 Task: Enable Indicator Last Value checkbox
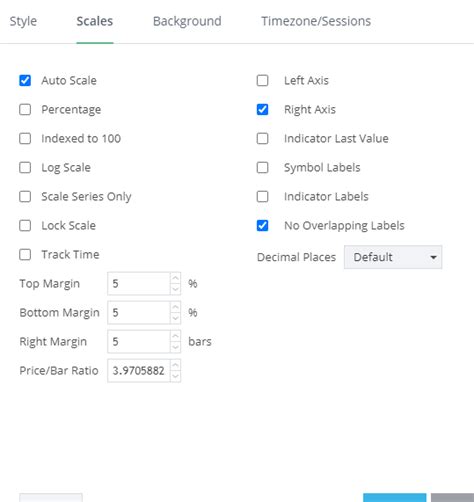point(262,138)
